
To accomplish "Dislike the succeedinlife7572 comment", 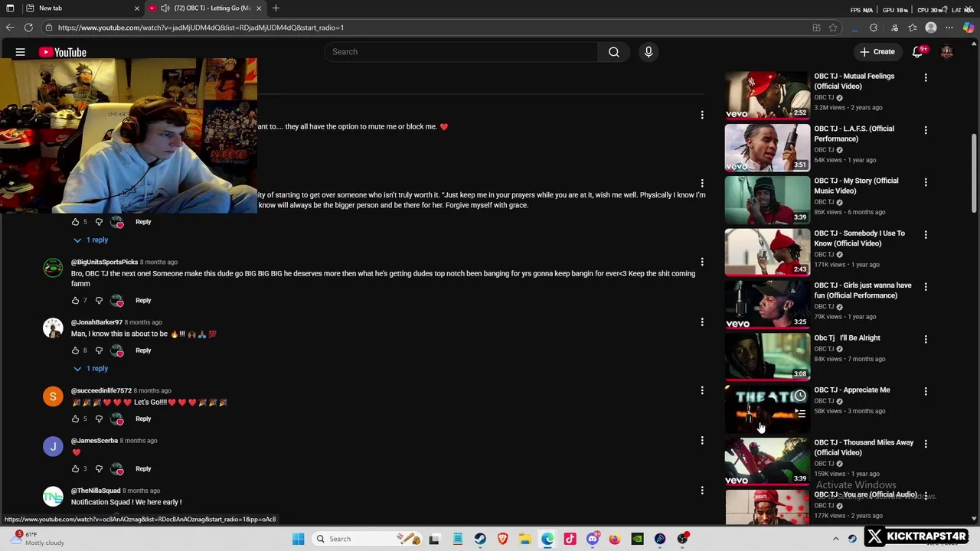I will [99, 419].
